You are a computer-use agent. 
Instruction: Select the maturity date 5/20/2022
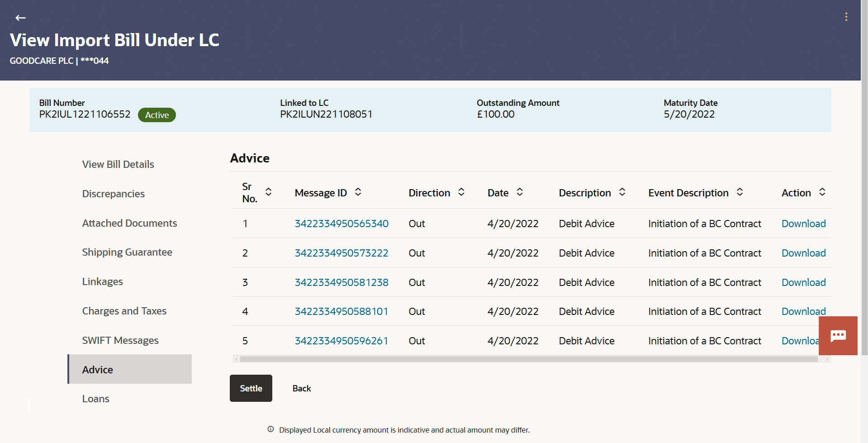coord(689,114)
